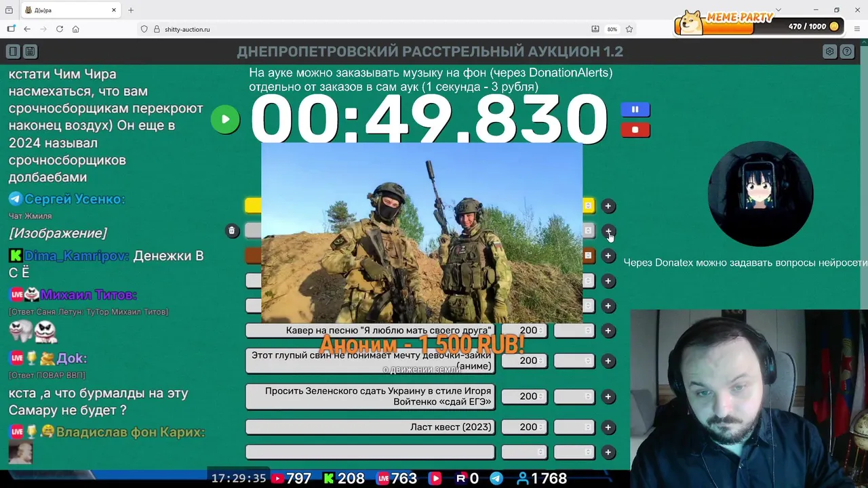Click the 00:49.830 timer display
868x488 pixels.
(429, 119)
